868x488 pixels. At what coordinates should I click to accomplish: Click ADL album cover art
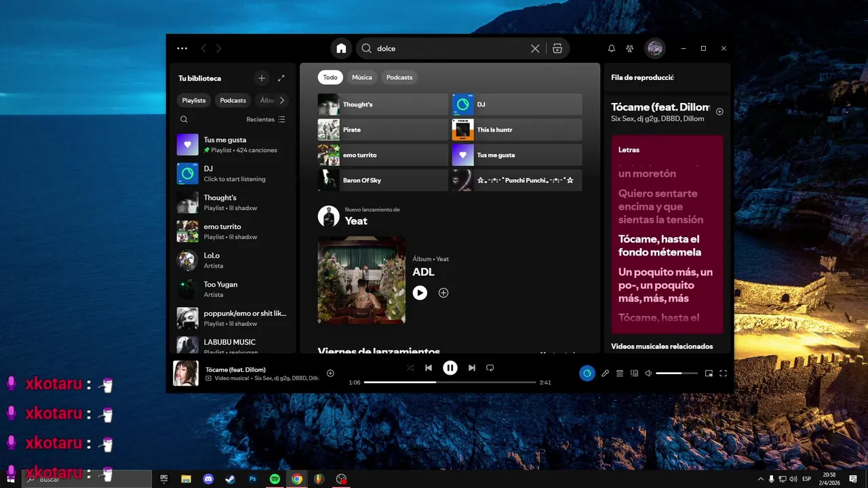click(x=361, y=280)
